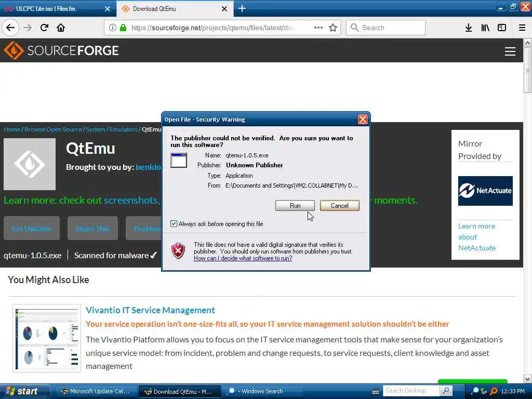Switch to Microsoft Update Catalog taskbar item
Screen dimensions: 532x399
(x=96, y=391)
